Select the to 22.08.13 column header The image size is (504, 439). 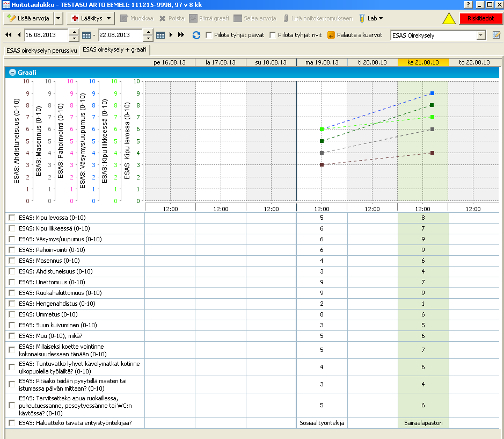tap(474, 62)
